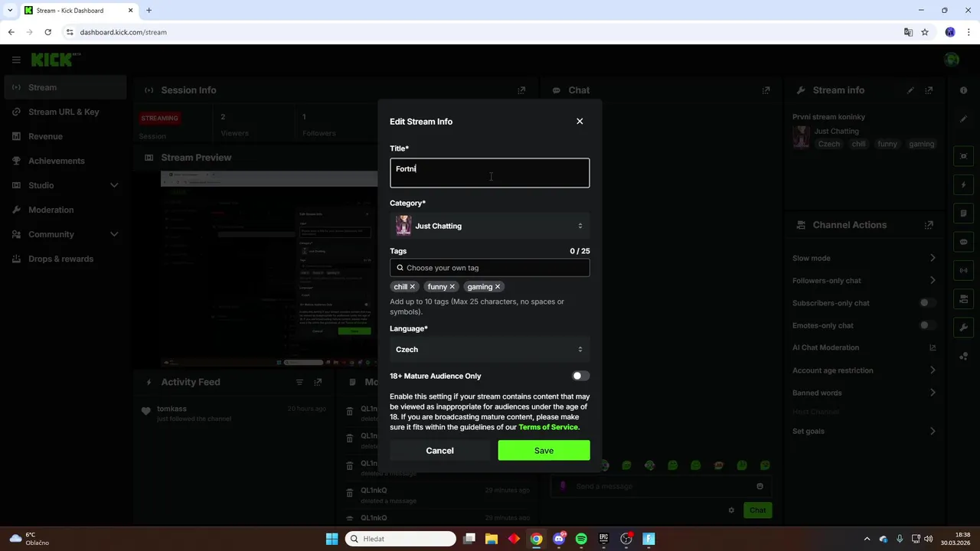Open the Category dropdown showing Just Chatting

490,226
